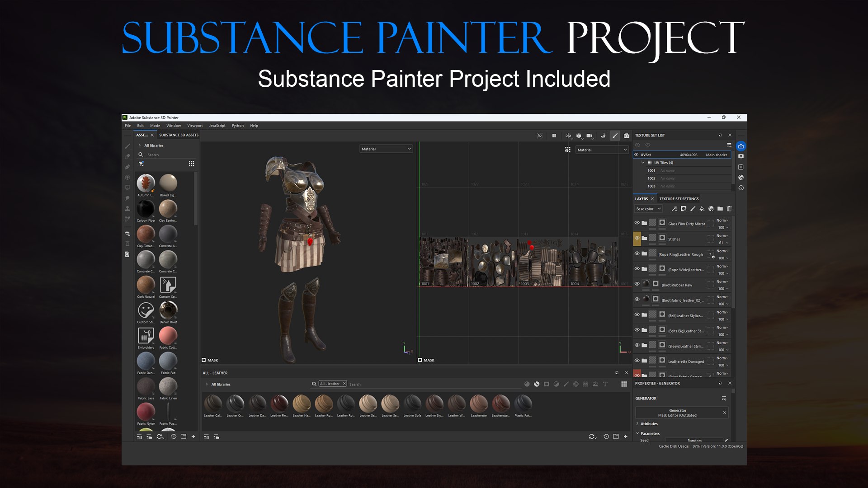Activate the painting mode brush icon
This screenshot has height=488, width=868.
615,136
